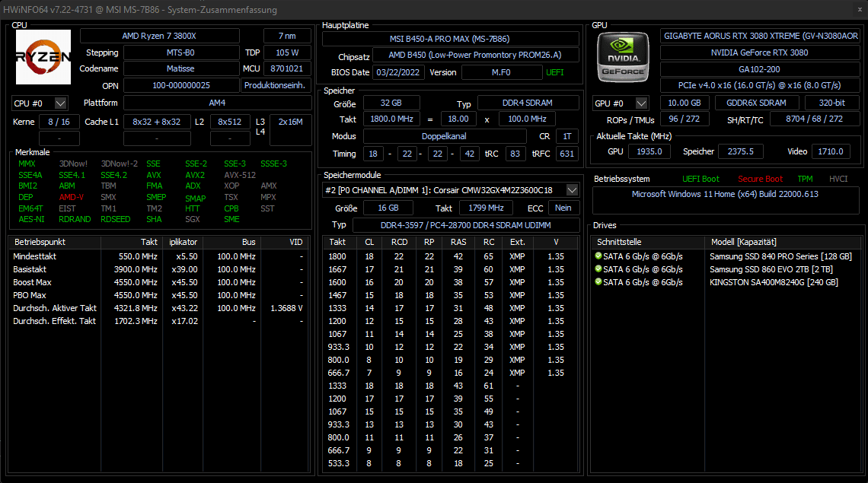This screenshot has width=868, height=483.
Task: Click the 'PCIe v4.0 x16' interface field
Action: point(760,86)
